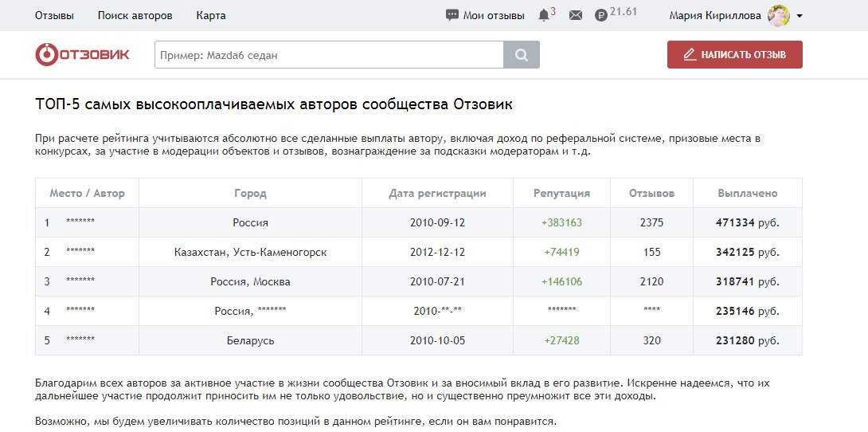
Task: Focus the search field 'Пример: Mazda6 седан'
Action: pos(329,55)
